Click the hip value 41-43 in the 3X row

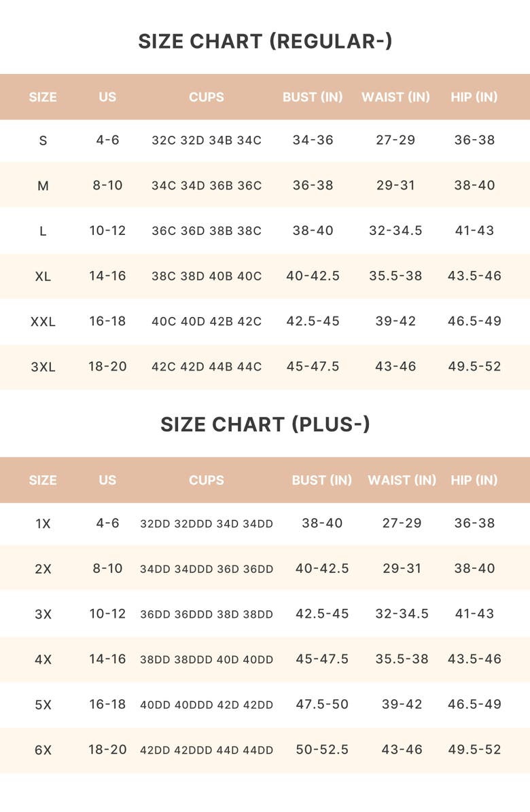coord(474,613)
